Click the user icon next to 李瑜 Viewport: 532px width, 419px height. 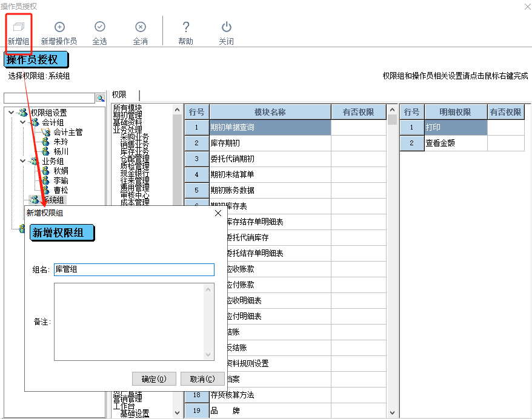coord(46,180)
